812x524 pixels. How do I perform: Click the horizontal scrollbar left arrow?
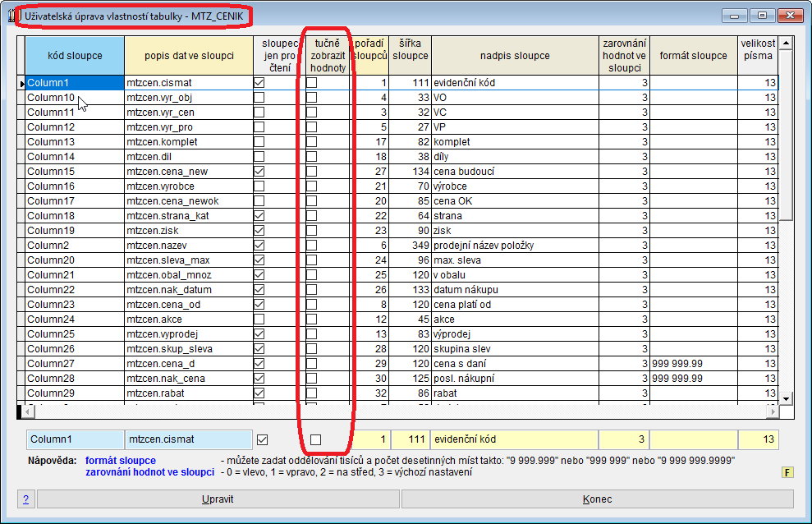[25, 411]
